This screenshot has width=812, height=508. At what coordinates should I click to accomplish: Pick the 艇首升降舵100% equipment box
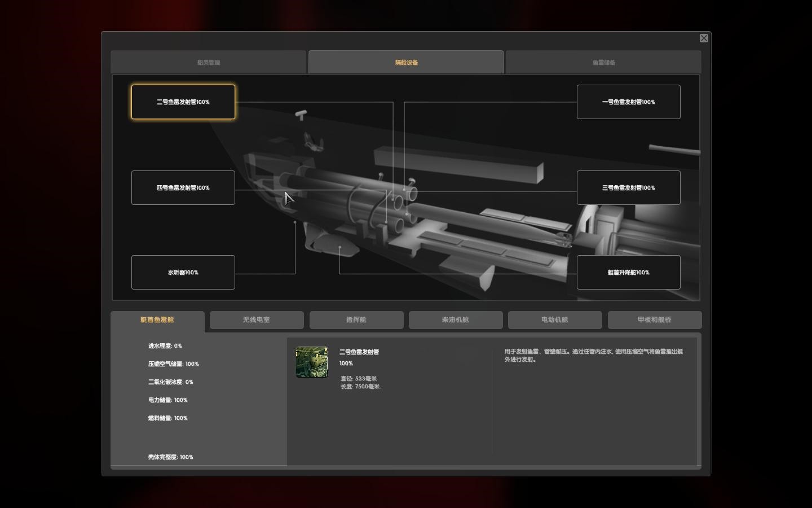[629, 272]
